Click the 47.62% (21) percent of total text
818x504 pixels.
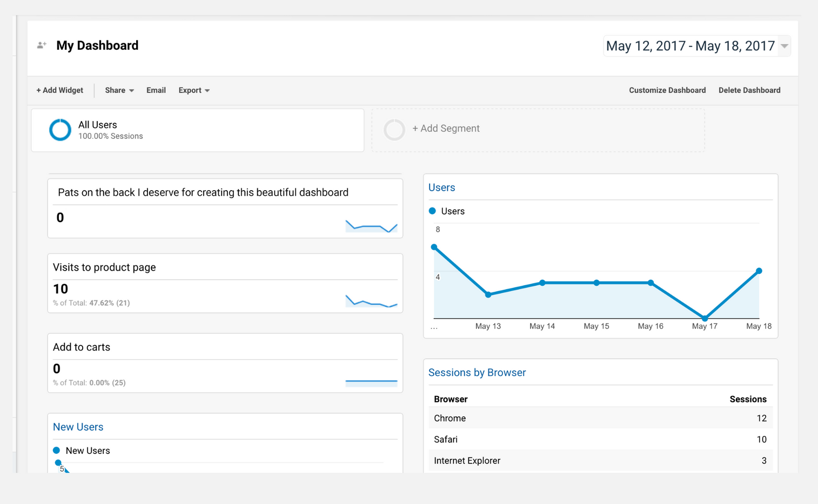(110, 303)
